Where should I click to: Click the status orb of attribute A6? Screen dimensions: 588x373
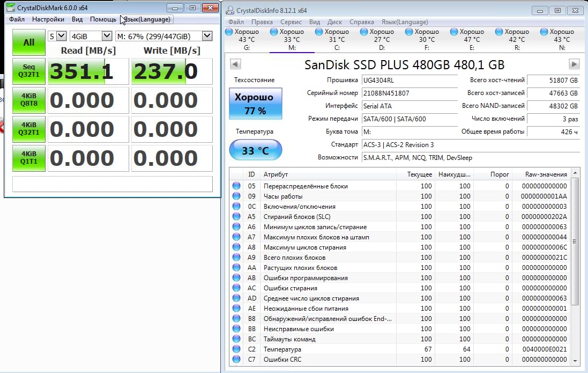click(236, 226)
